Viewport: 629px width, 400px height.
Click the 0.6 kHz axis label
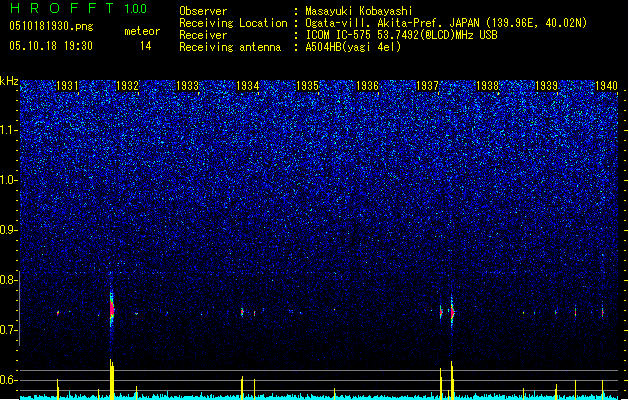click(9, 380)
